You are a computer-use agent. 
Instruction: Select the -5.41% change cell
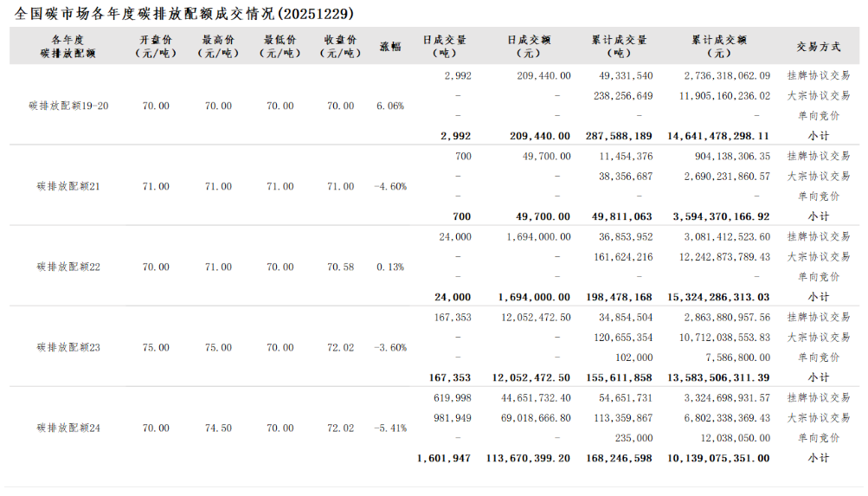coord(390,428)
